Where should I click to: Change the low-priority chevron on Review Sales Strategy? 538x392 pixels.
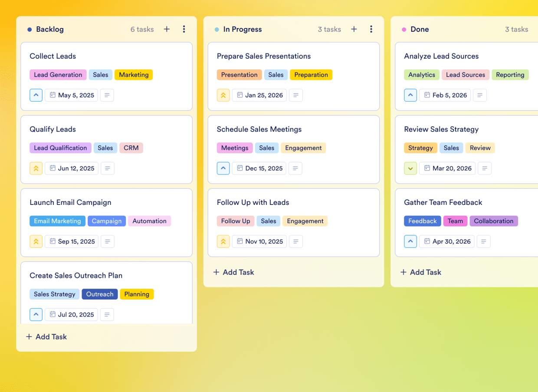click(x=410, y=168)
